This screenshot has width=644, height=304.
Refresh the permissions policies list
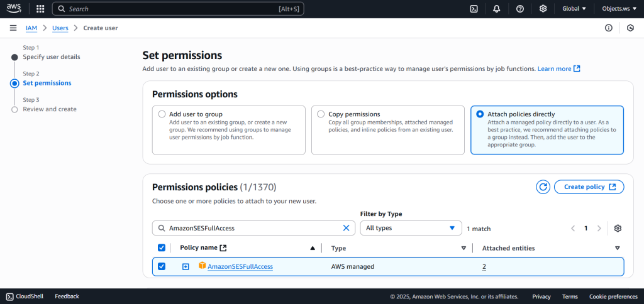543,187
